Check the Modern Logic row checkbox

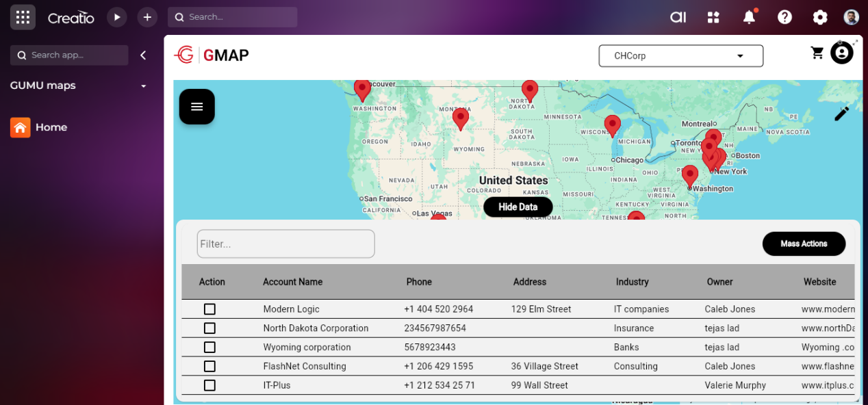pyautogui.click(x=209, y=309)
